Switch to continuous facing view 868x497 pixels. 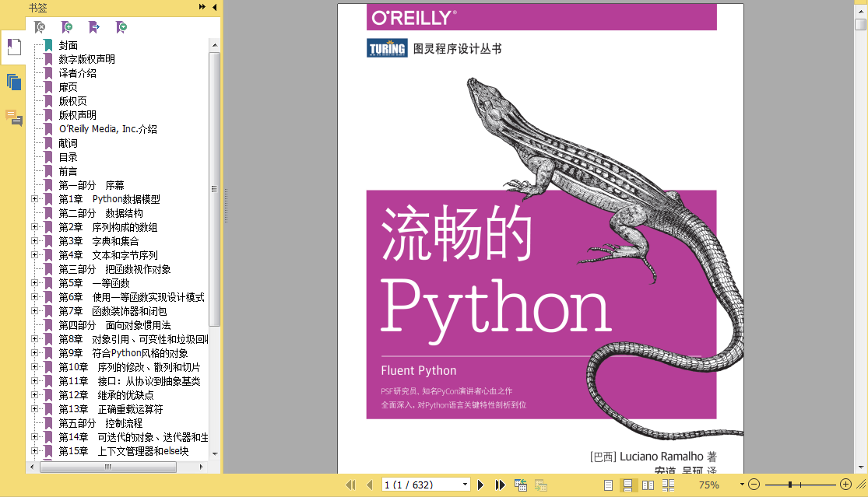(x=668, y=485)
